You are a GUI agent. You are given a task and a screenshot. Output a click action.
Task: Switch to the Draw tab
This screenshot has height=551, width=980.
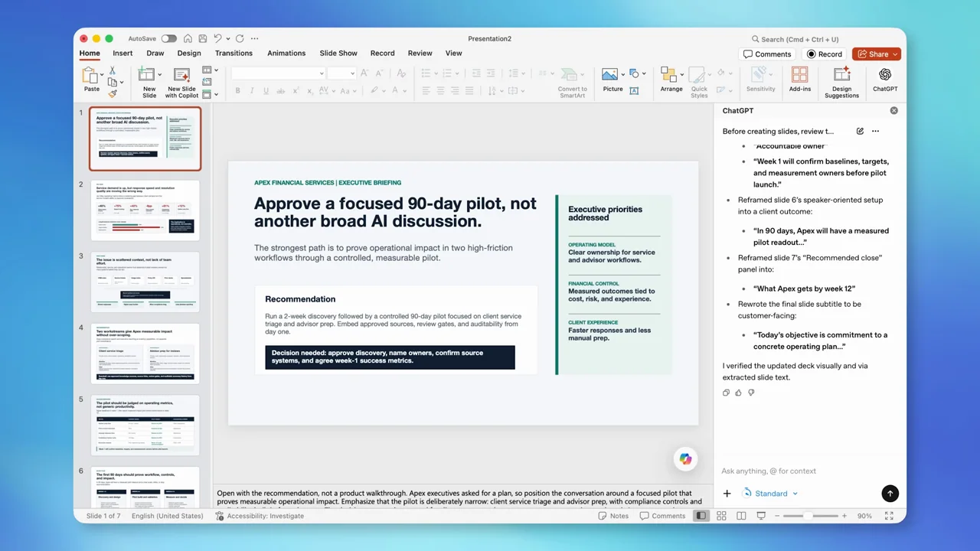[x=155, y=54]
